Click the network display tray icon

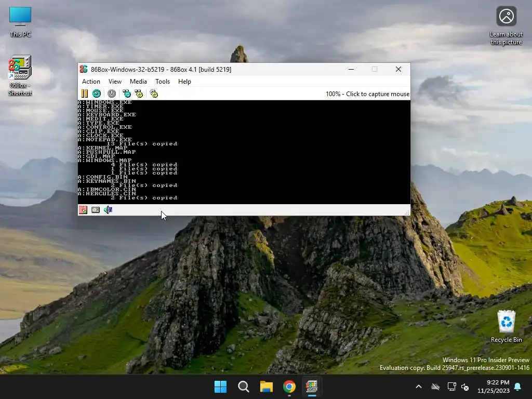(451, 387)
